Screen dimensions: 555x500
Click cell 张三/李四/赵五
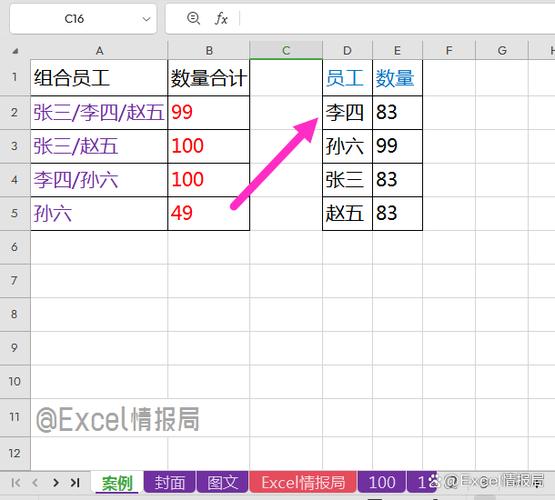tap(99, 113)
